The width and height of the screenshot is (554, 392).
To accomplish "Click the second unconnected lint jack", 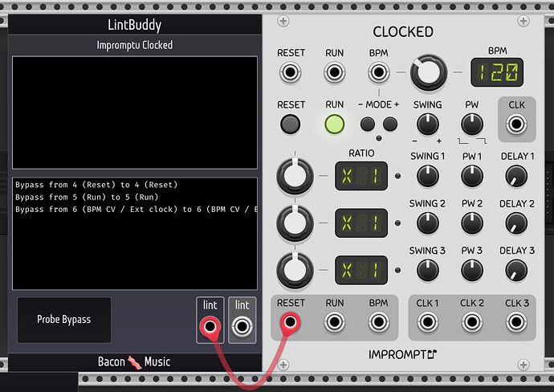I will (242, 326).
